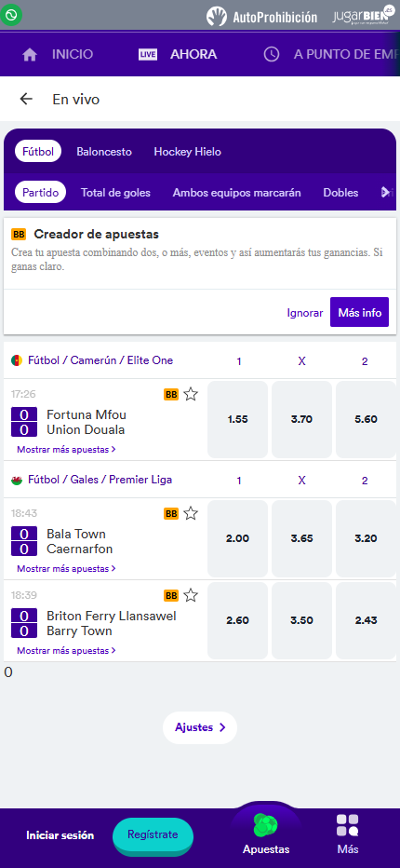
Task: Click the JugarBien logo
Action: pos(366,17)
